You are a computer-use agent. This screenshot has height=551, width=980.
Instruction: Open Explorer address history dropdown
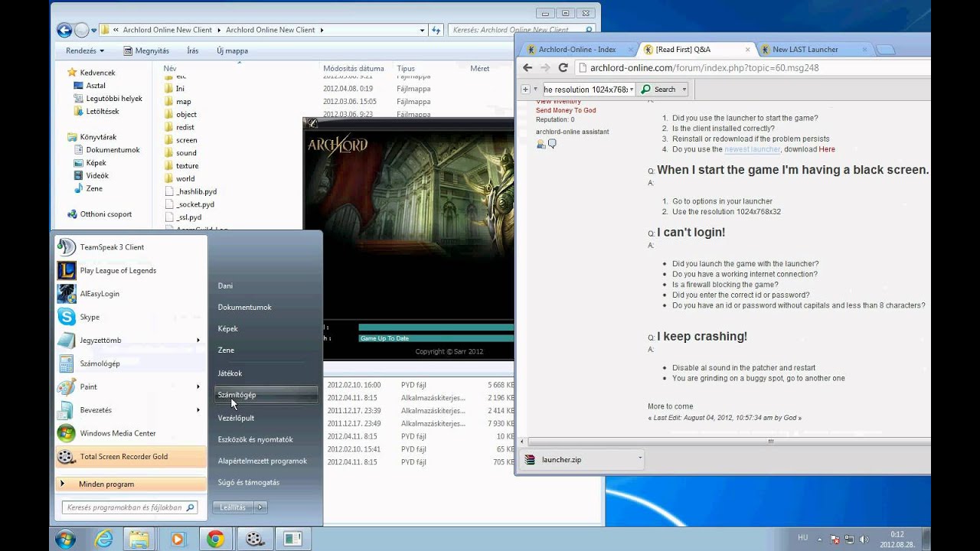[x=422, y=30]
